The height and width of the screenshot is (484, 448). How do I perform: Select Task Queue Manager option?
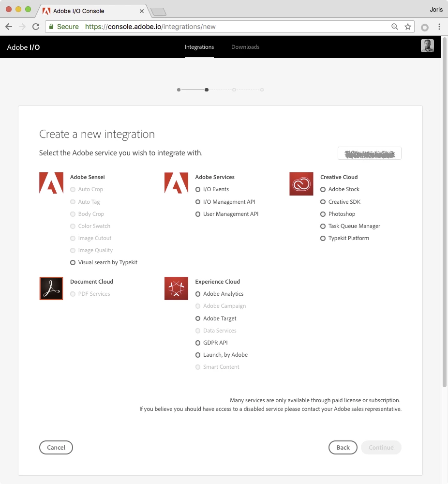coord(323,226)
